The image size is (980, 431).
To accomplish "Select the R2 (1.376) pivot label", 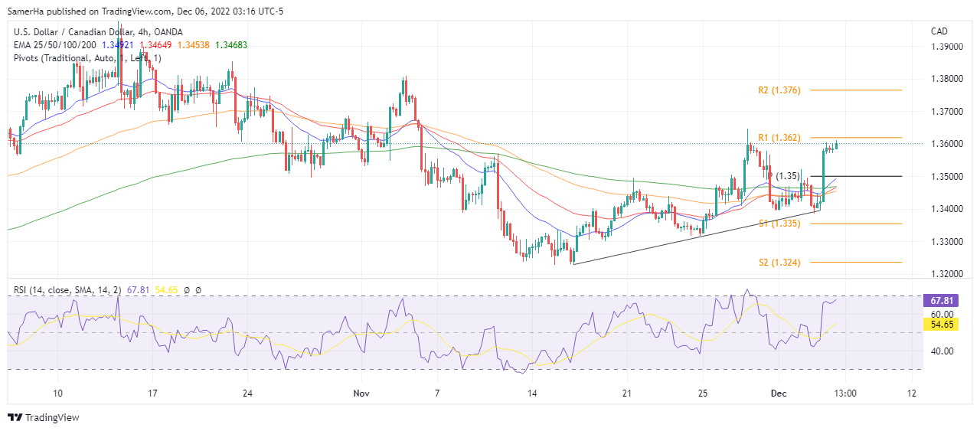I will point(779,90).
